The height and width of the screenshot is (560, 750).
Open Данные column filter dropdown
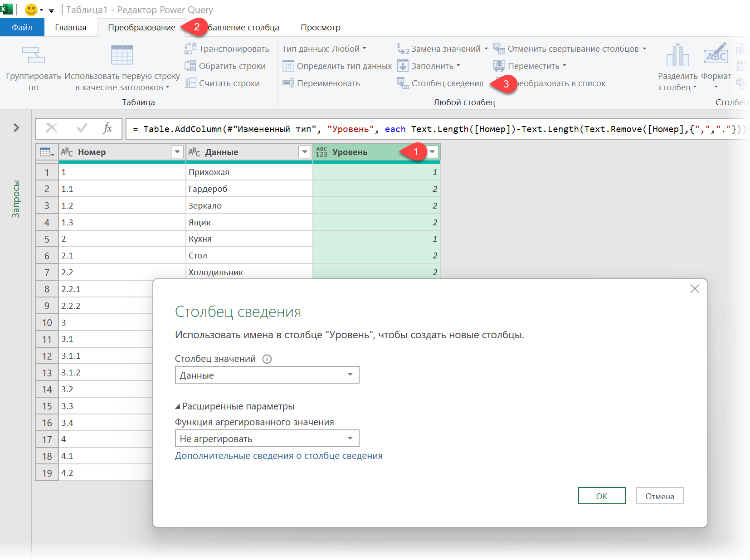tap(305, 152)
